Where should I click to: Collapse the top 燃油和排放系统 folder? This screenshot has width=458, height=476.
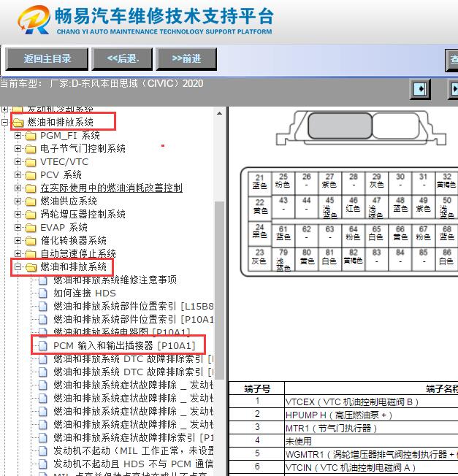pos(4,123)
